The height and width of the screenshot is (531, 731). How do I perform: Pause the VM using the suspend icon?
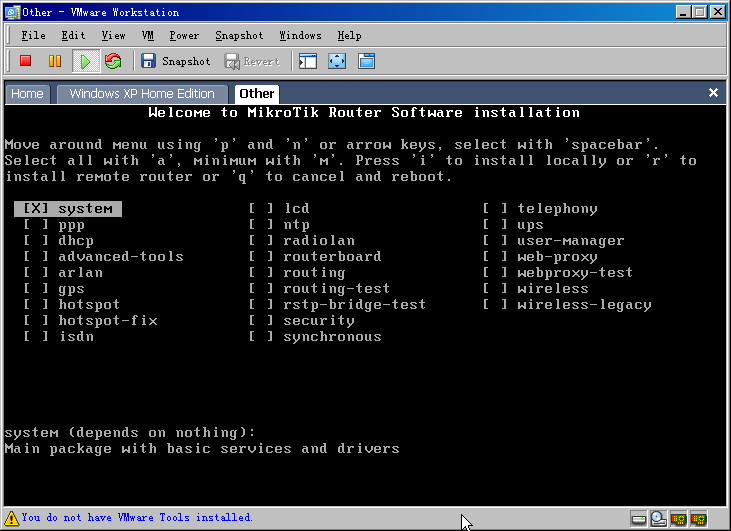pos(55,61)
